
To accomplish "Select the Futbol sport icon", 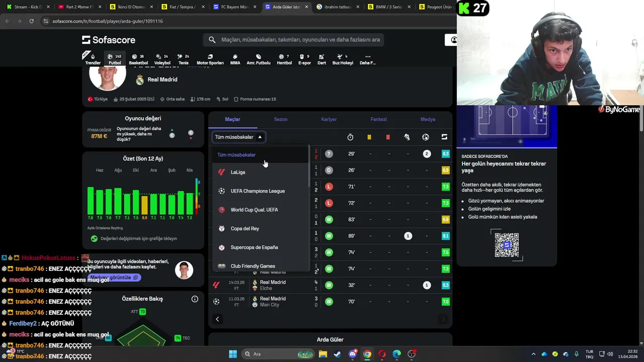I will click(115, 59).
